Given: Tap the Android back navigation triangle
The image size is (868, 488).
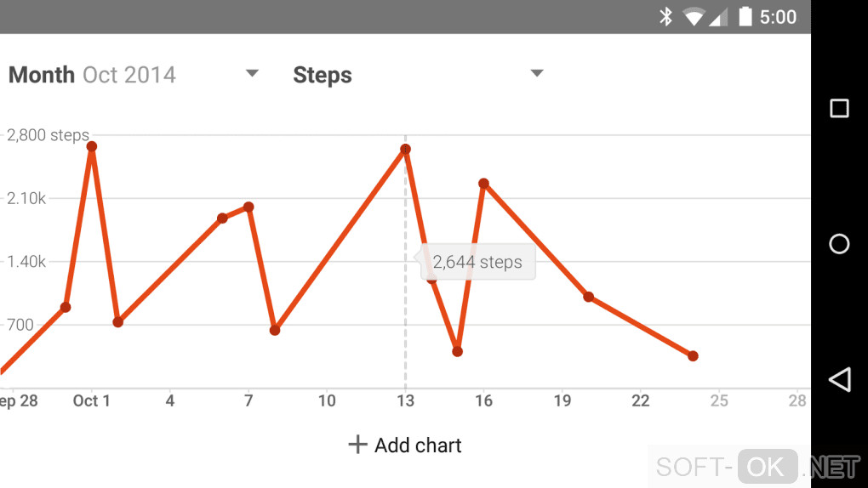Looking at the screenshot, I should [x=839, y=379].
